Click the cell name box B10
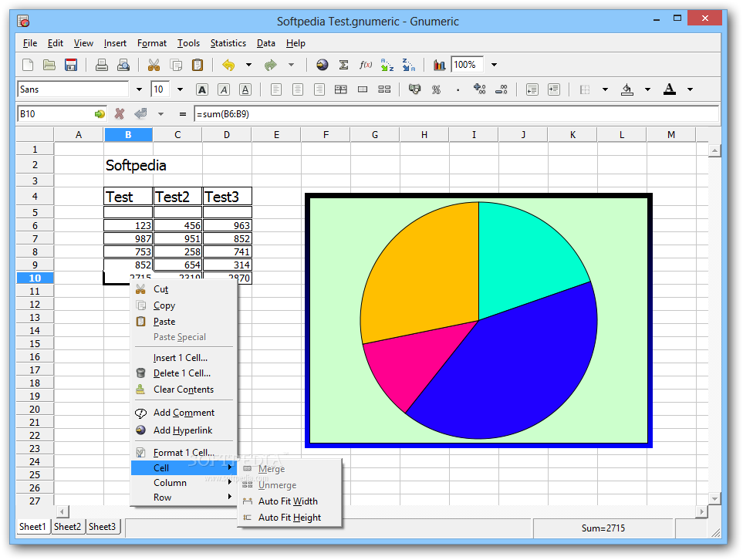This screenshot has height=560, width=743. [x=56, y=113]
